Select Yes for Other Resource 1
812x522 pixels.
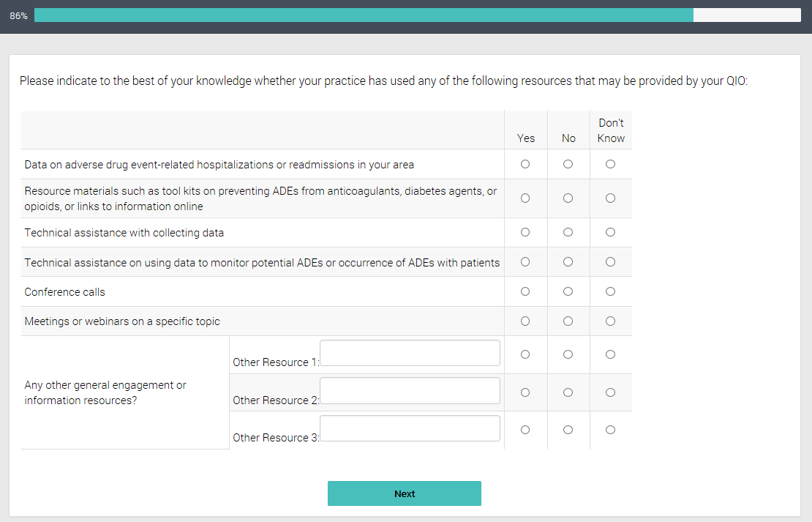[x=525, y=355]
